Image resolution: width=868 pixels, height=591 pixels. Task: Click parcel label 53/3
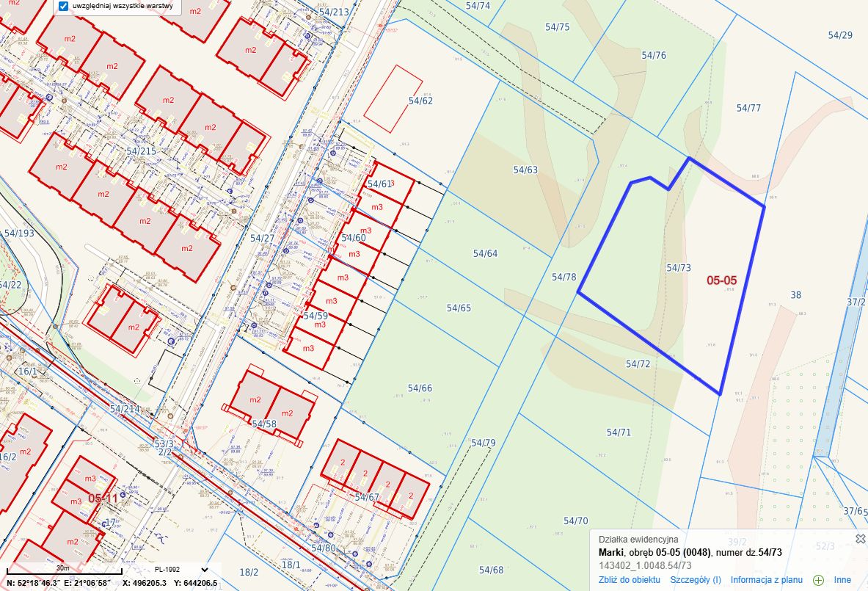[x=164, y=444]
